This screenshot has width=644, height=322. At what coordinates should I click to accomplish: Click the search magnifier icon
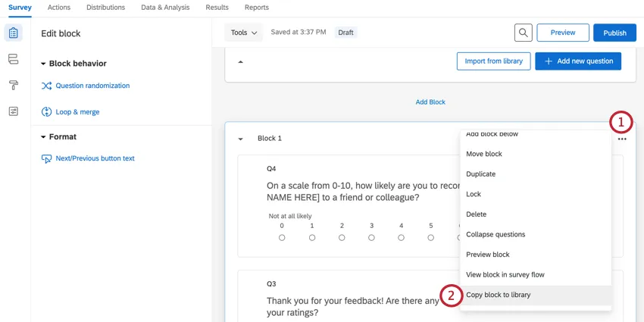point(523,33)
